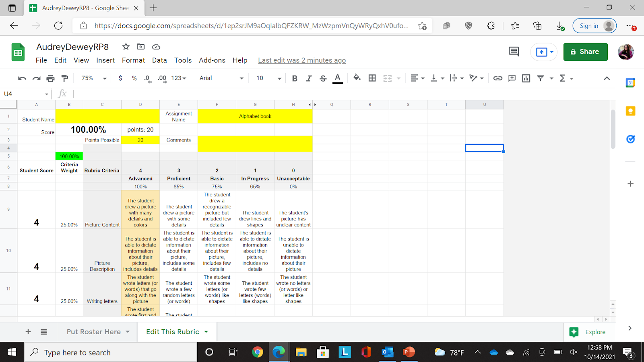The height and width of the screenshot is (362, 644).
Task: Check cloud save status icon
Action: coord(156,47)
